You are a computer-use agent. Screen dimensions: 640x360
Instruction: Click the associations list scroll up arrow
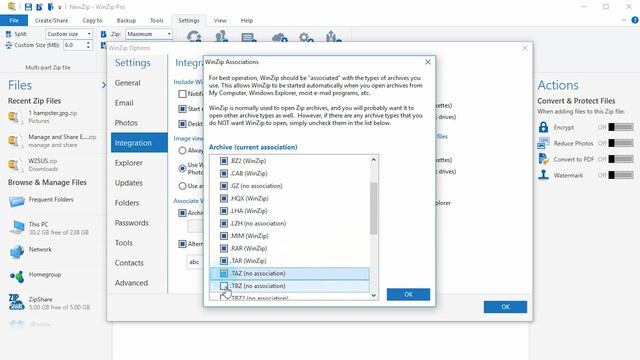373,160
